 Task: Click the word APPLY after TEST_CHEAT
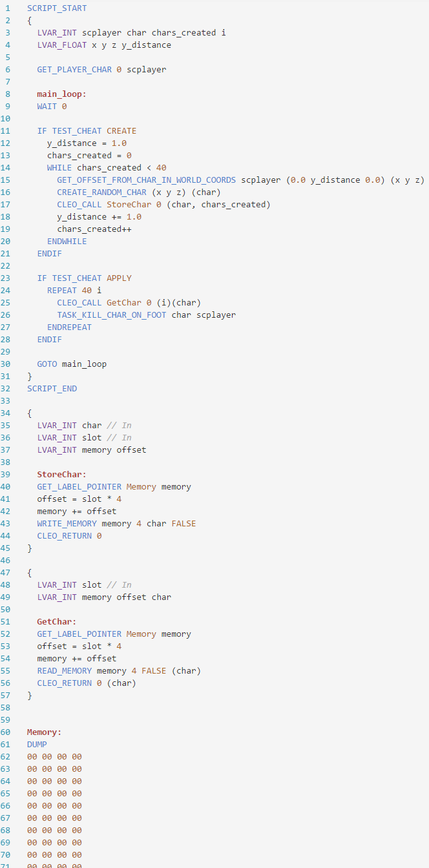coord(119,278)
